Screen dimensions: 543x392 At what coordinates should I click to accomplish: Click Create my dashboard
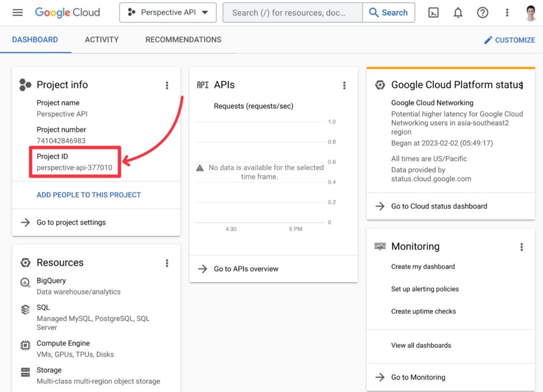click(423, 267)
